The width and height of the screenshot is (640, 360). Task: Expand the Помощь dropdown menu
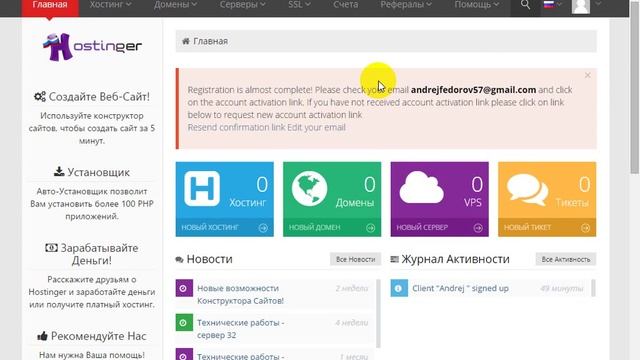[x=476, y=5]
